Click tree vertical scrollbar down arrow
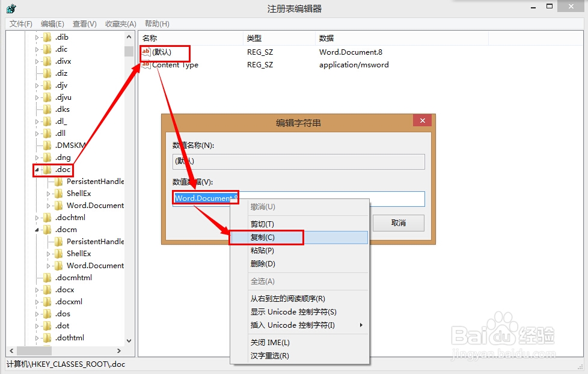 tap(129, 340)
